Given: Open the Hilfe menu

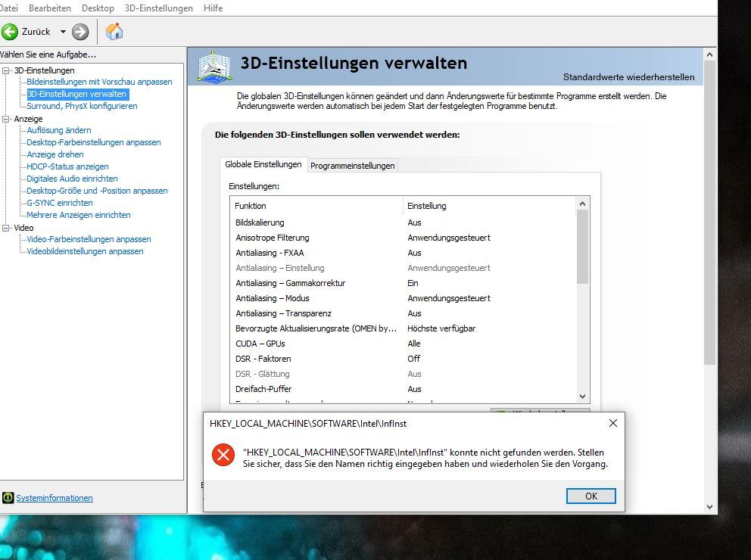Looking at the screenshot, I should click(x=213, y=8).
